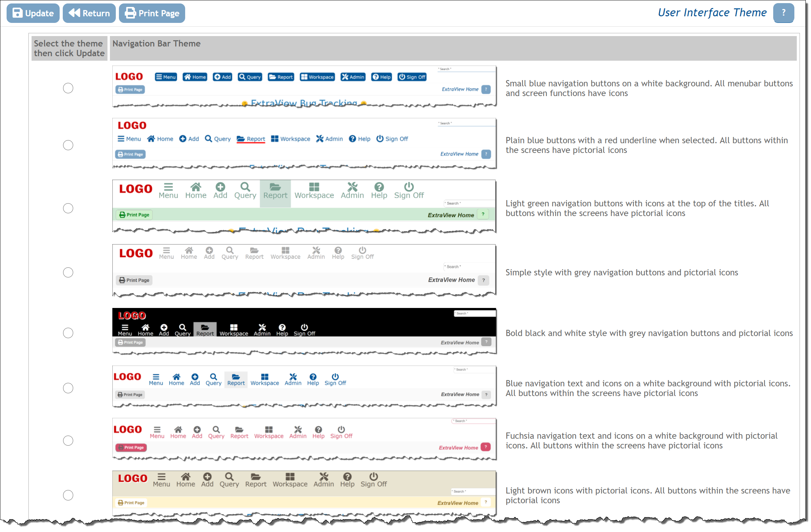Screen dimensions: 811x532
Task: Click Sign Off icon in black theme preview
Action: 304,327
